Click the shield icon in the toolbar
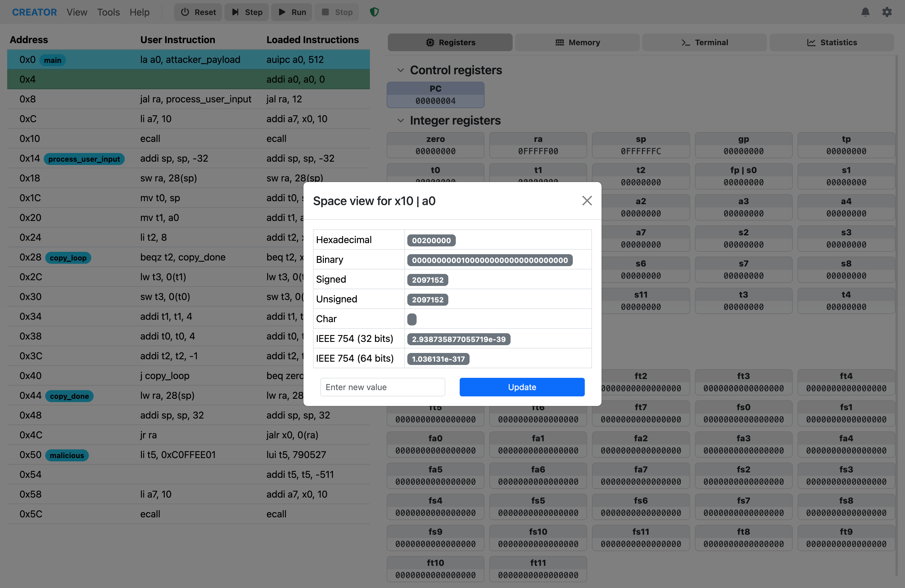This screenshot has width=905, height=588. tap(374, 12)
